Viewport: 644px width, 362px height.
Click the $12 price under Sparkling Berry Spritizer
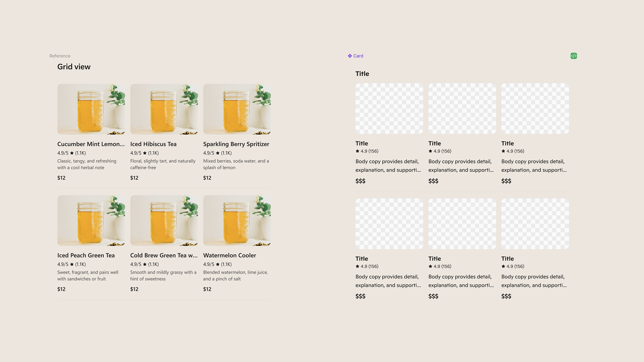207,178
